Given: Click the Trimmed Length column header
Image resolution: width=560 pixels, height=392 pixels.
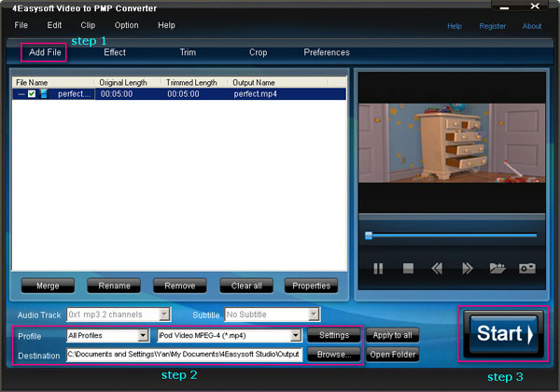Looking at the screenshot, I should click(x=194, y=82).
